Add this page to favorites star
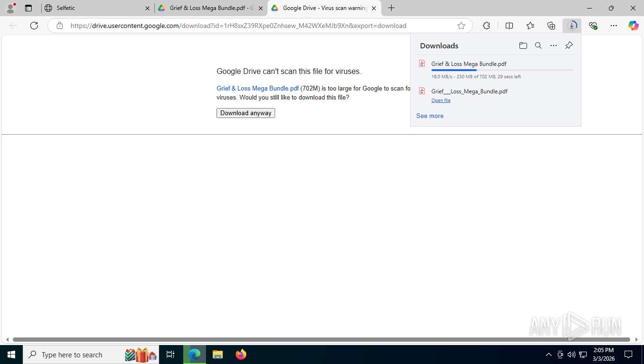 [x=461, y=26]
